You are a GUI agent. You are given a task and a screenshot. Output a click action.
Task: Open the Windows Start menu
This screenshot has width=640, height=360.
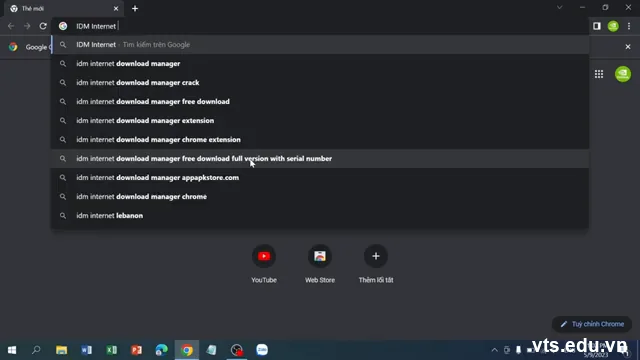pyautogui.click(x=12, y=350)
